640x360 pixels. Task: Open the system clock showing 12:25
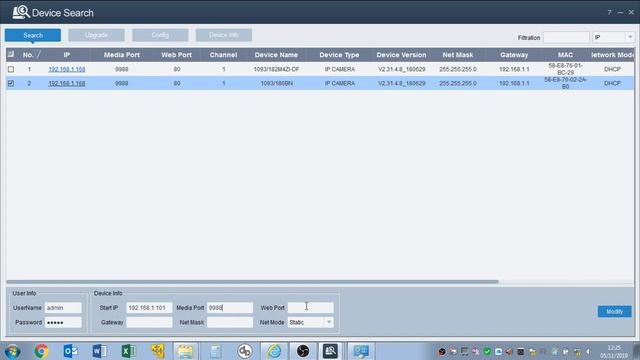click(x=614, y=351)
